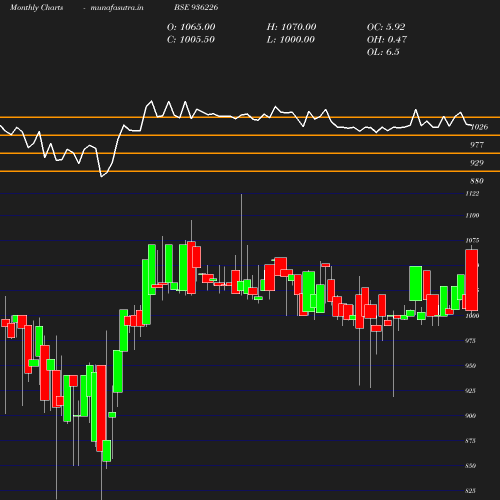Click the 977 line chart level label
This screenshot has width=500, height=500.
(x=477, y=145)
